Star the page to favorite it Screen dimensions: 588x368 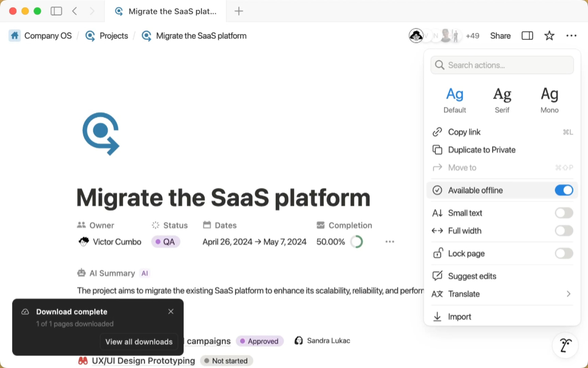pos(549,35)
